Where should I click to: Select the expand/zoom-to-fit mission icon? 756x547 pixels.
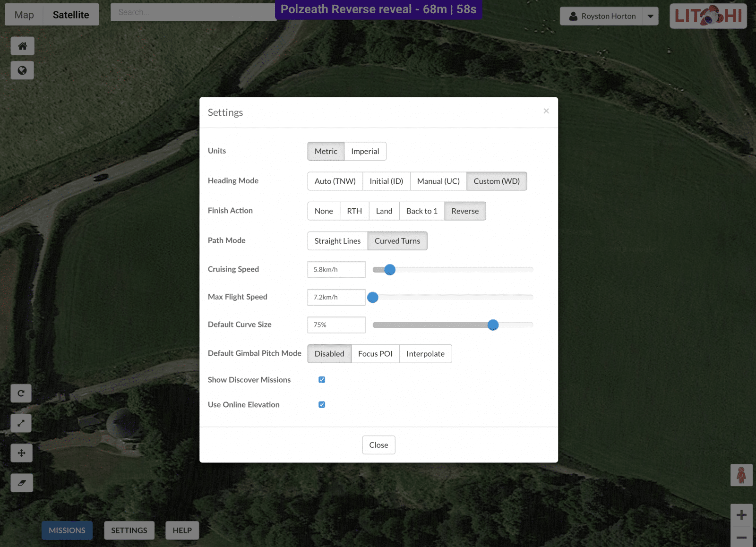pyautogui.click(x=21, y=423)
